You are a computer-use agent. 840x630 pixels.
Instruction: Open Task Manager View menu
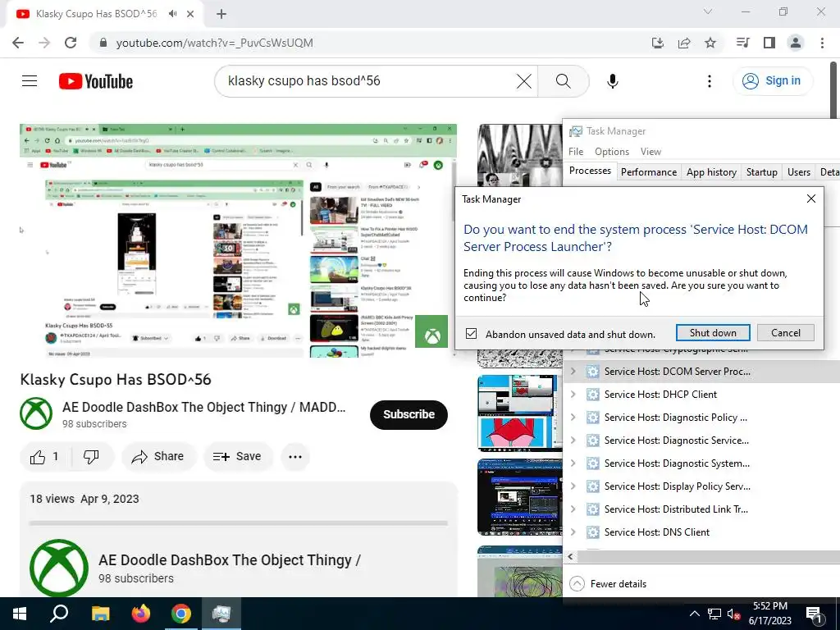651,152
